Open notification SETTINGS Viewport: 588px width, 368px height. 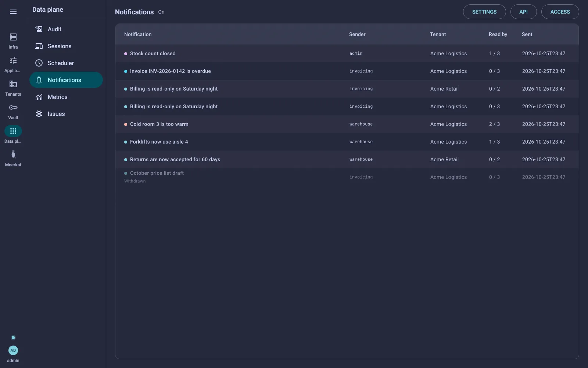[484, 12]
